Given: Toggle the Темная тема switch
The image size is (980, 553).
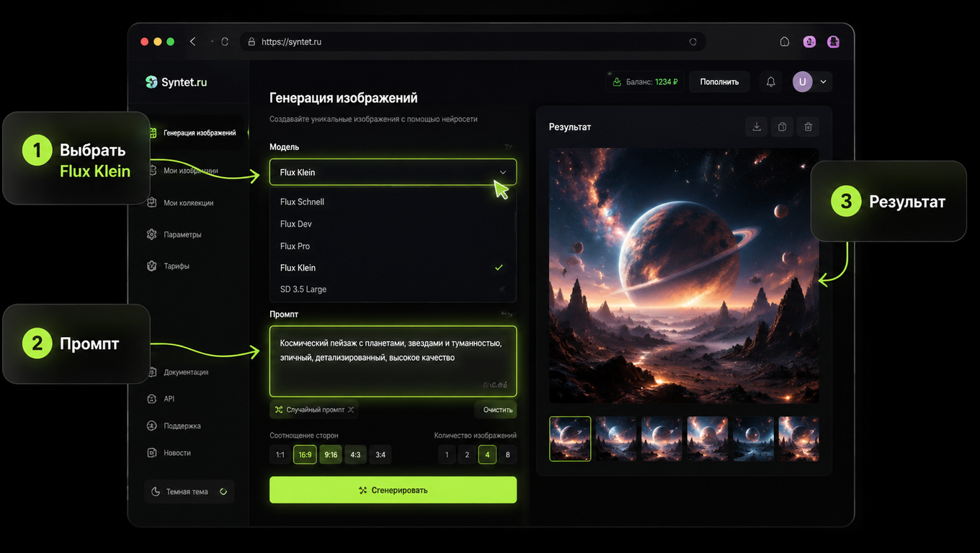Looking at the screenshot, I should point(223,492).
